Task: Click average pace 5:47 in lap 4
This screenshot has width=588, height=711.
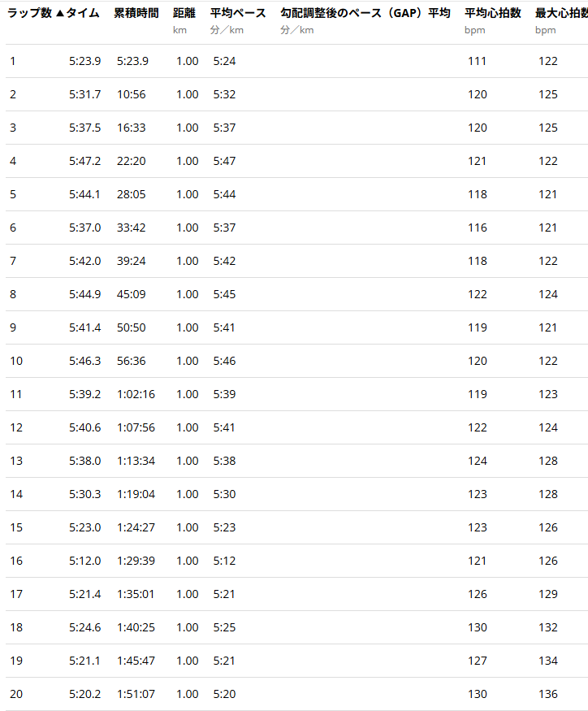Action: coord(224,161)
